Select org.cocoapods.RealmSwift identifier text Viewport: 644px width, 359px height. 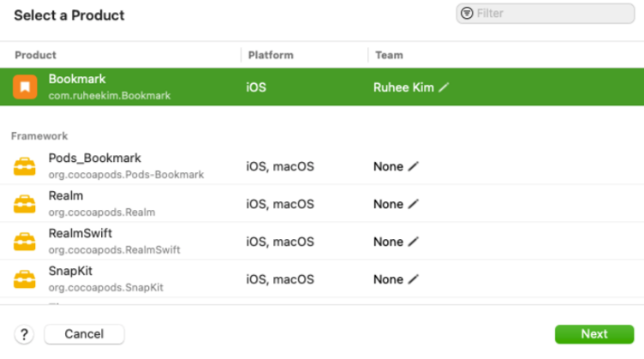[x=114, y=249]
